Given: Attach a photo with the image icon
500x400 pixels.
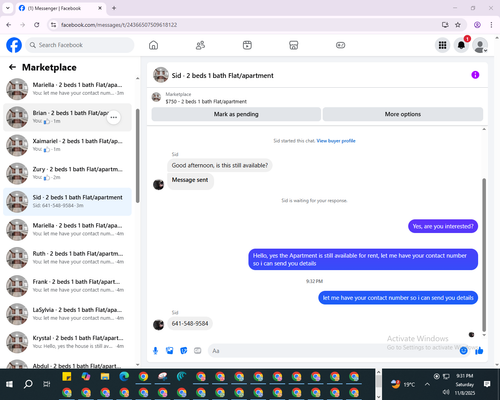Looking at the screenshot, I should click(x=169, y=351).
